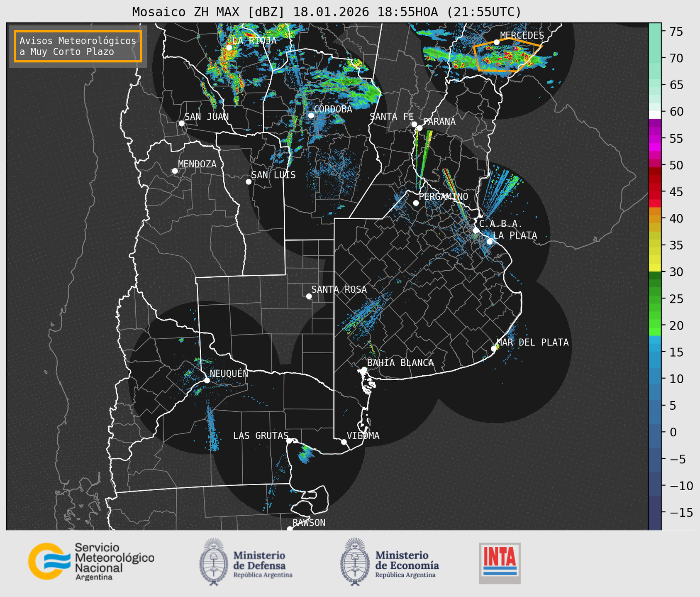The height and width of the screenshot is (597, 700).
Task: Click the LA RIOJA city marker dot
Action: tap(229, 48)
